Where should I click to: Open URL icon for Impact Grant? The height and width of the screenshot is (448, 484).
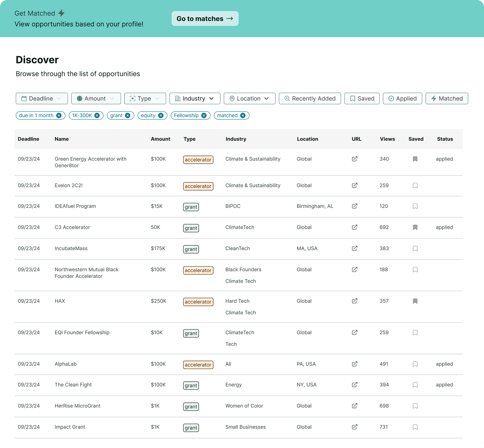click(x=354, y=427)
